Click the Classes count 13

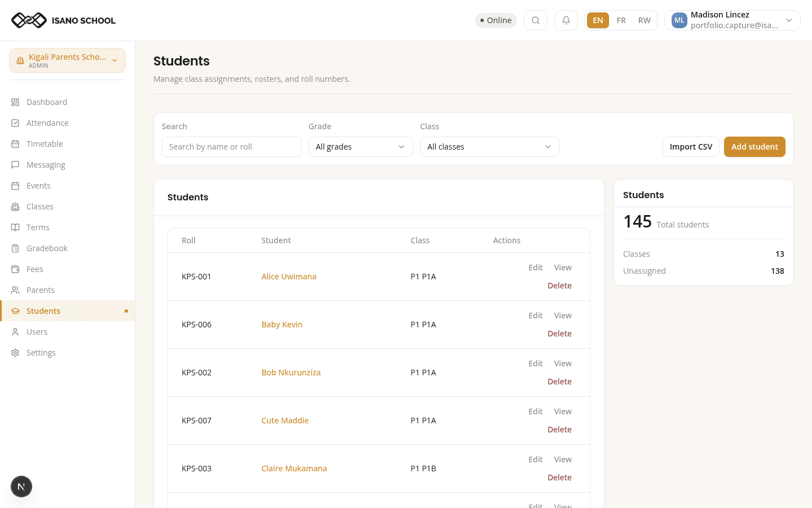point(780,254)
